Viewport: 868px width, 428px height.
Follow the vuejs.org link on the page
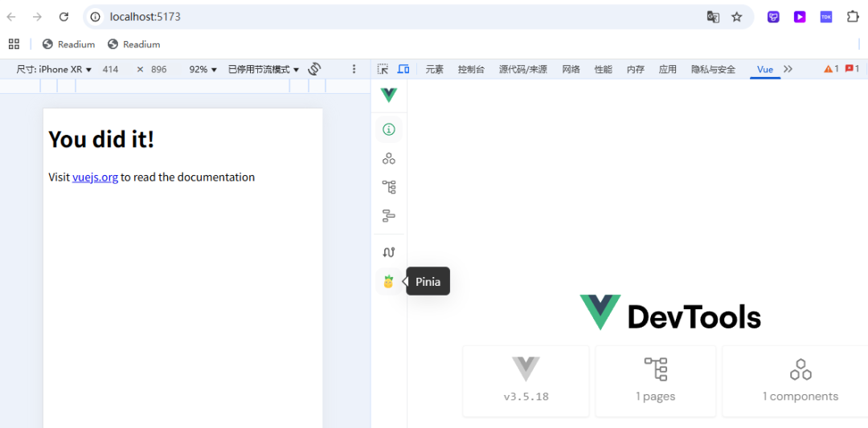[95, 177]
